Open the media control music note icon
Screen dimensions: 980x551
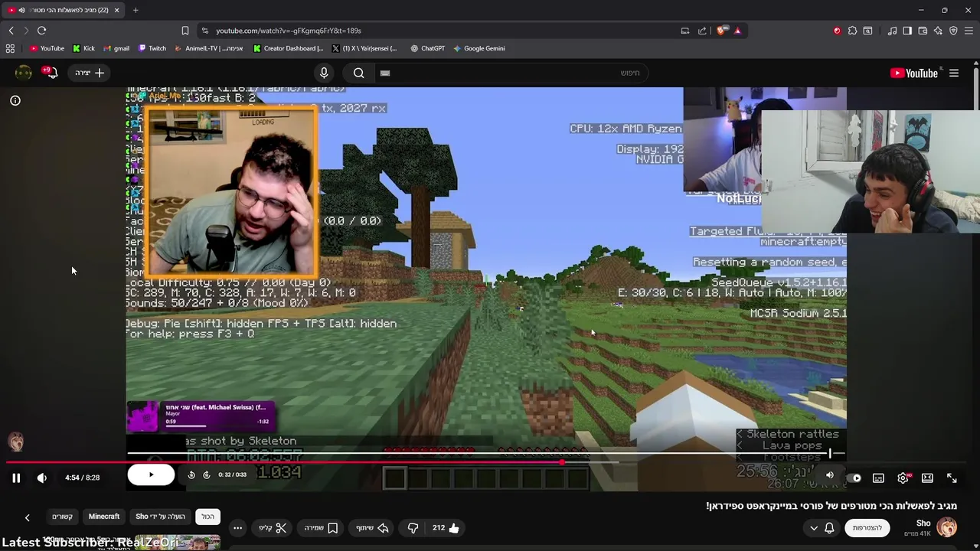[x=892, y=31]
